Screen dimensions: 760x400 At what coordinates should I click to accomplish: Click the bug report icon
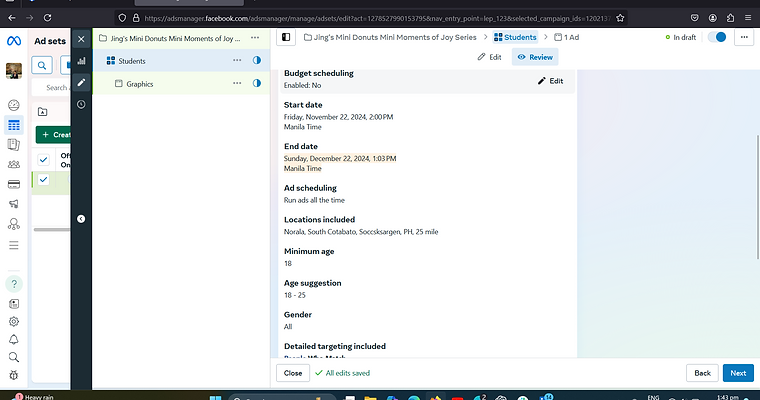pyautogui.click(x=14, y=375)
